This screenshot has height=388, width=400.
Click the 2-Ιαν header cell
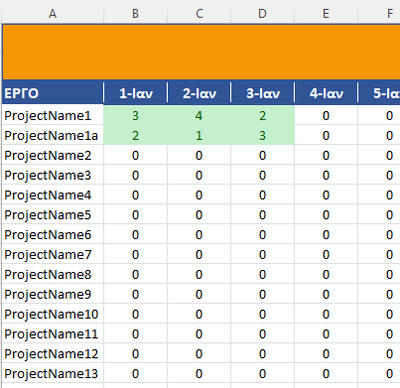pyautogui.click(x=199, y=93)
